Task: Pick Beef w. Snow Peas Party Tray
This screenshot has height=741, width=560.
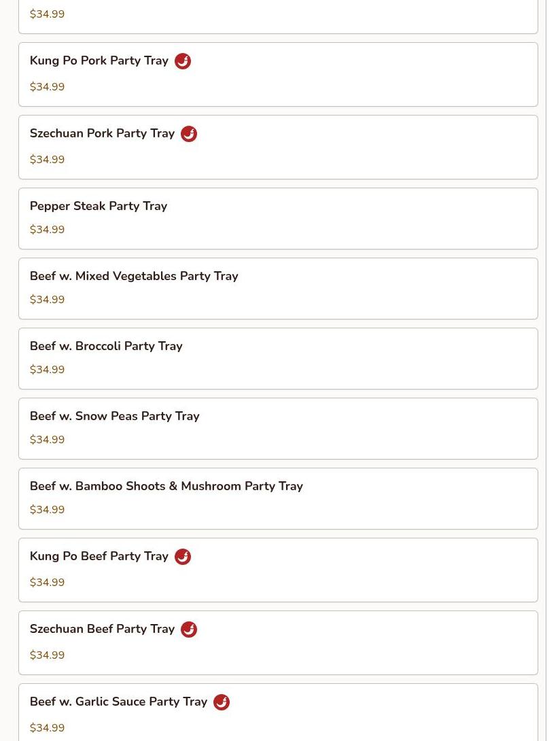Action: (x=115, y=416)
